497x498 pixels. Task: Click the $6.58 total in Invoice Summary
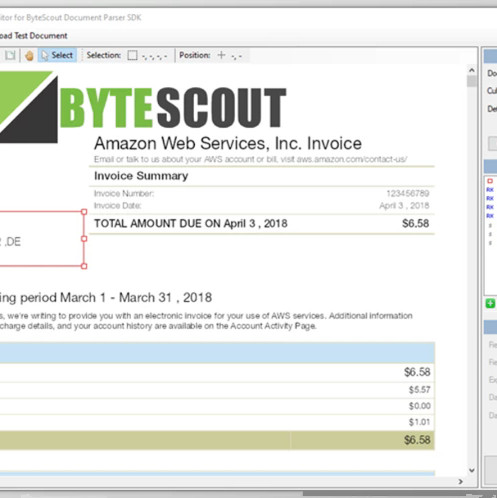415,223
